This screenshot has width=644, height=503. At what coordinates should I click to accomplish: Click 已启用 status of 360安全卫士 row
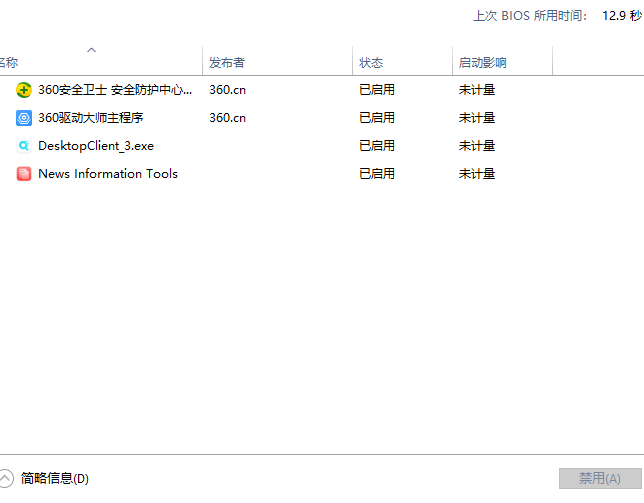(377, 90)
